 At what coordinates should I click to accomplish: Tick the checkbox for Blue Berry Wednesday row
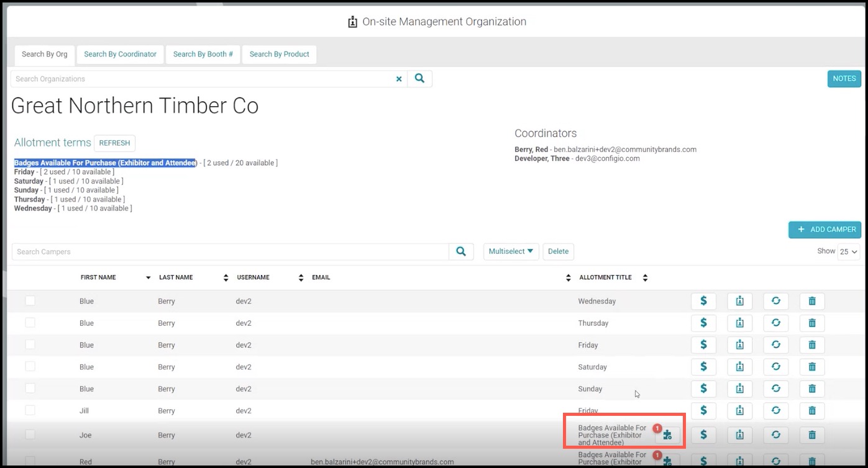point(30,301)
